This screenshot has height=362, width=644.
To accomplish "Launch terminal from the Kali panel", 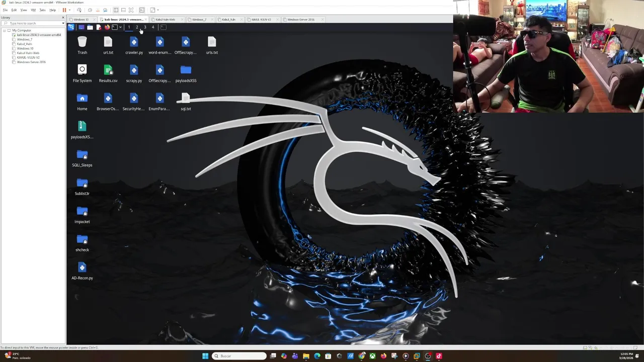I will coord(115,27).
